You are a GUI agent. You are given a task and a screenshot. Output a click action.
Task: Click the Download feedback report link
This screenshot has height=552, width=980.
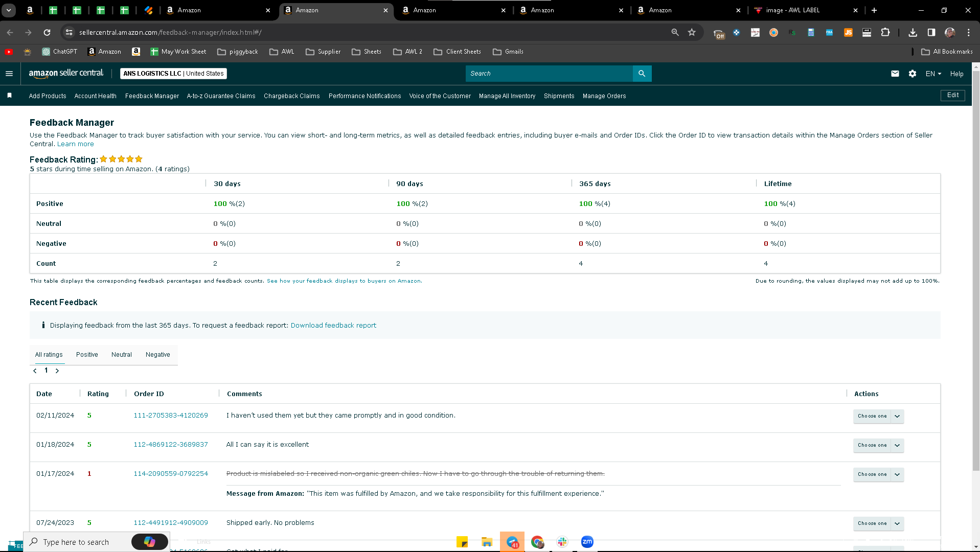coord(333,326)
